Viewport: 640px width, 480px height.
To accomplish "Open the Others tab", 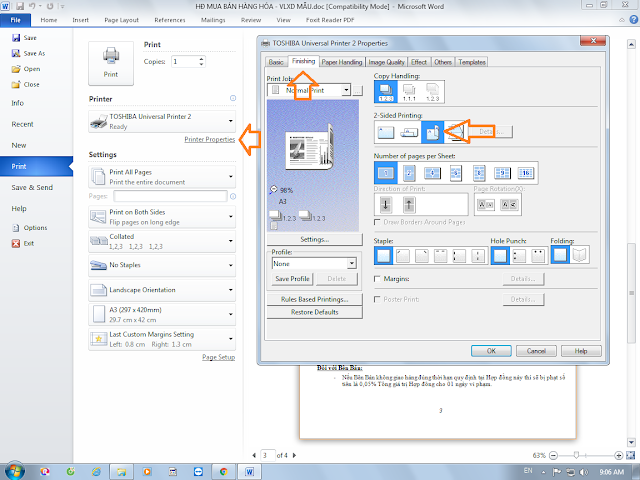I will click(x=442, y=62).
